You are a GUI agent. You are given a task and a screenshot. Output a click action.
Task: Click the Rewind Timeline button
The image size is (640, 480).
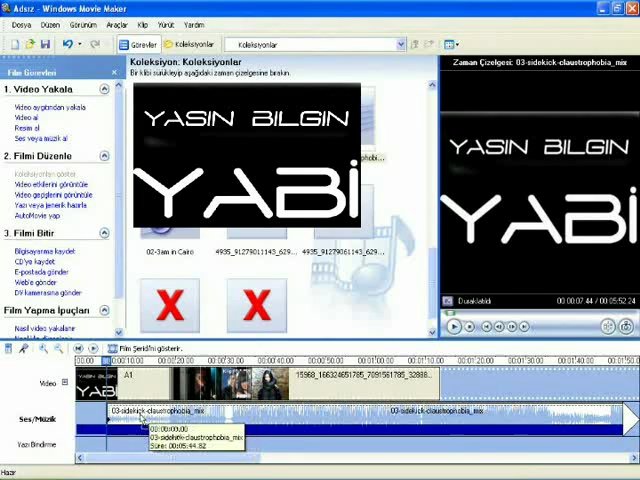(78, 349)
